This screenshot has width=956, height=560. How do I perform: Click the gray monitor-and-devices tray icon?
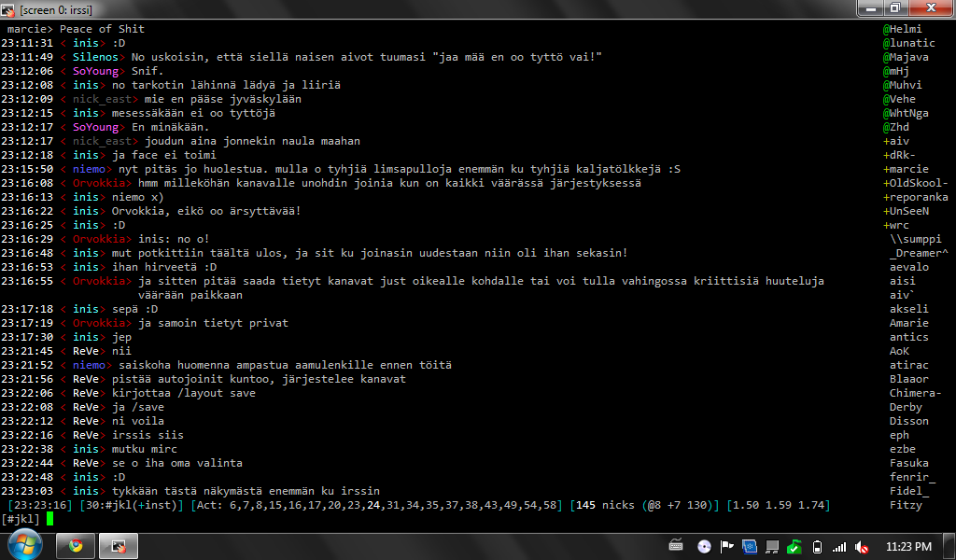pos(772,547)
